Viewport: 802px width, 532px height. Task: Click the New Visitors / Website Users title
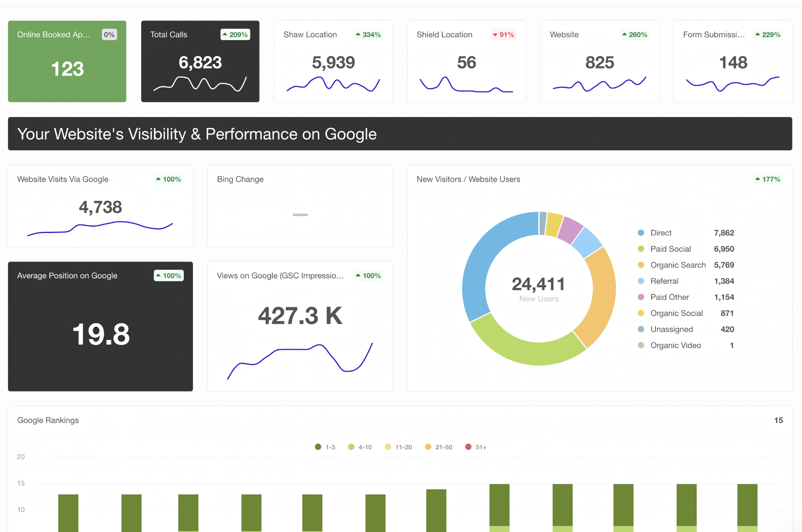coord(468,179)
